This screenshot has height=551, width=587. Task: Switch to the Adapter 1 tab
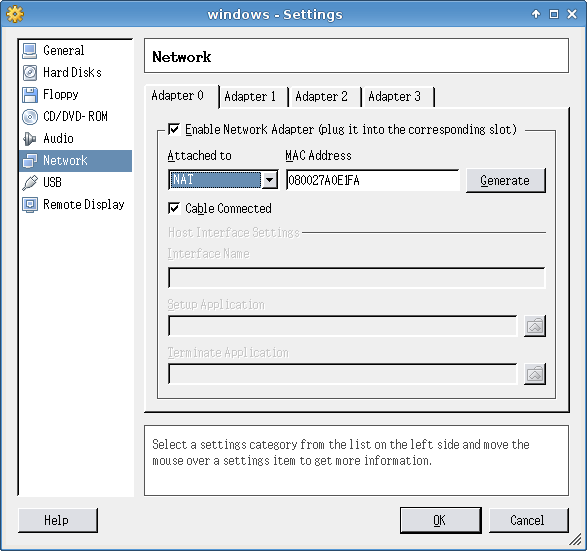click(250, 97)
